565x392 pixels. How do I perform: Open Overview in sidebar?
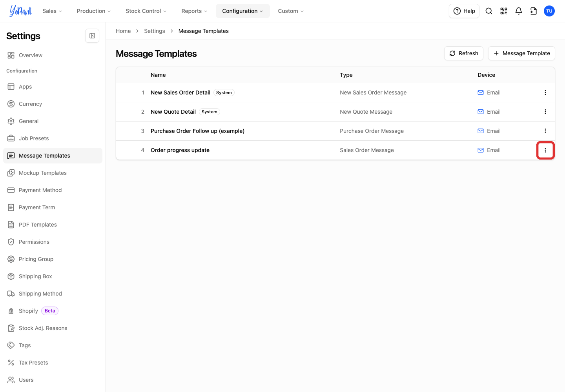pyautogui.click(x=53, y=55)
